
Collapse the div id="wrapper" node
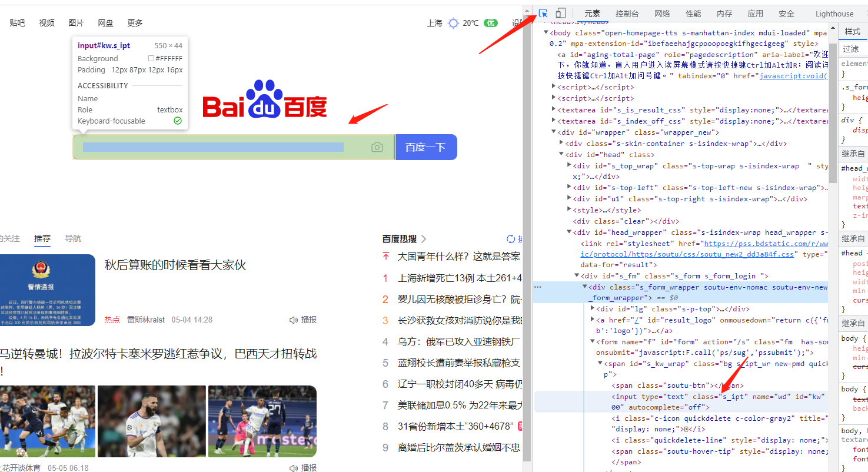pyautogui.click(x=553, y=132)
